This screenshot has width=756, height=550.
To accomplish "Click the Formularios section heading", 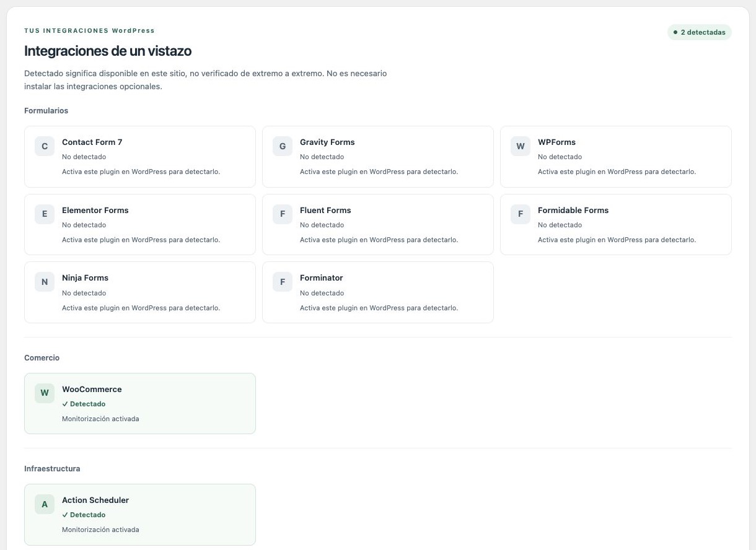I will pyautogui.click(x=46, y=111).
